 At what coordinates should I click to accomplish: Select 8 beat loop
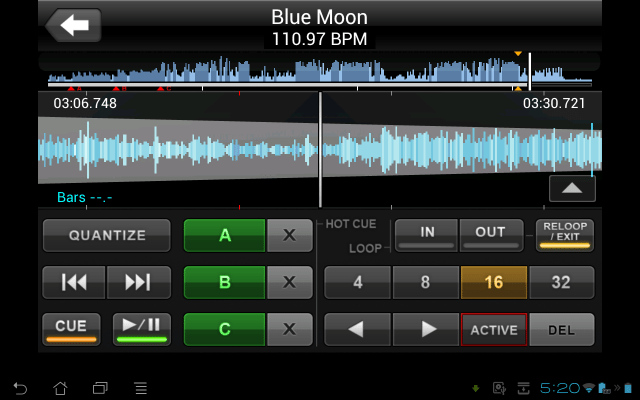(426, 282)
